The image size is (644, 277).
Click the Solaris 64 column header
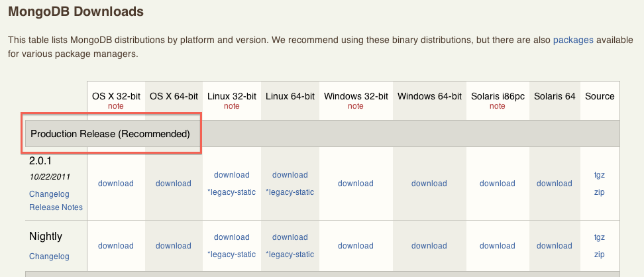tap(555, 96)
